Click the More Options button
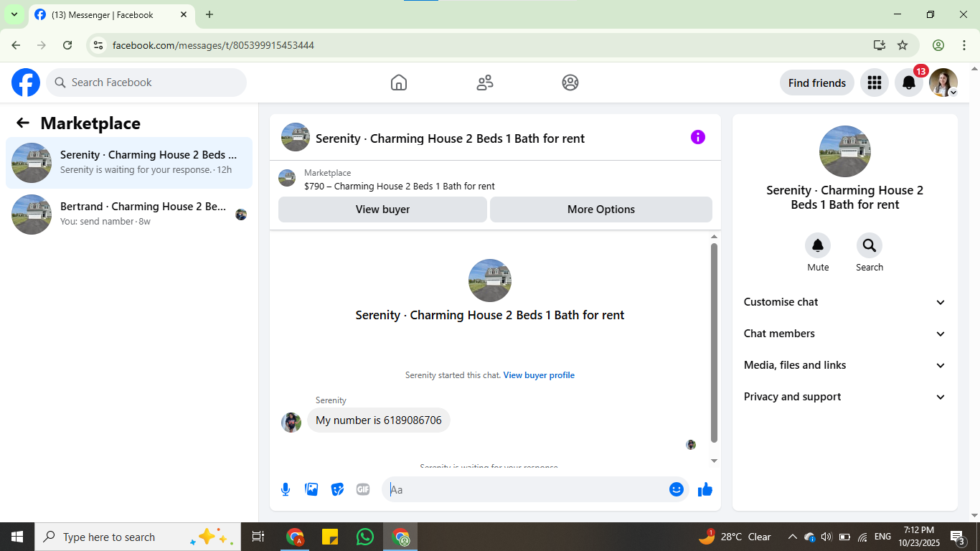Screen dimensions: 980x551 [601, 209]
